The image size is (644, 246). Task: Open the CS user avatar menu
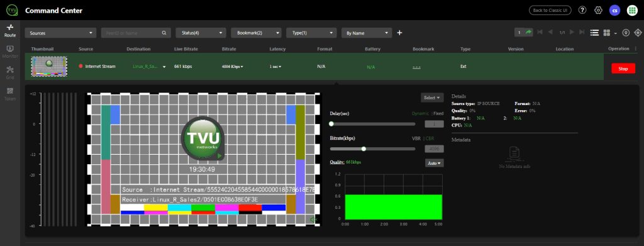[614, 10]
